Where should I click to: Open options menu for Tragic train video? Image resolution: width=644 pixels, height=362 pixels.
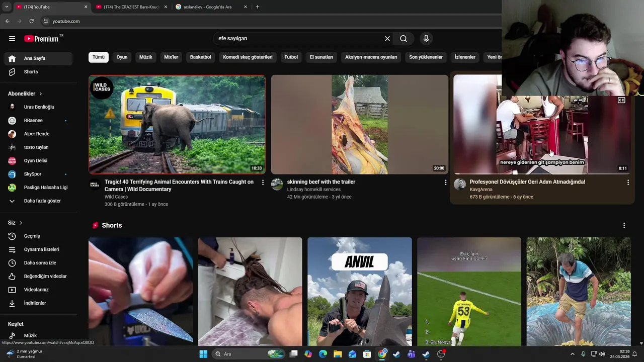(263, 183)
